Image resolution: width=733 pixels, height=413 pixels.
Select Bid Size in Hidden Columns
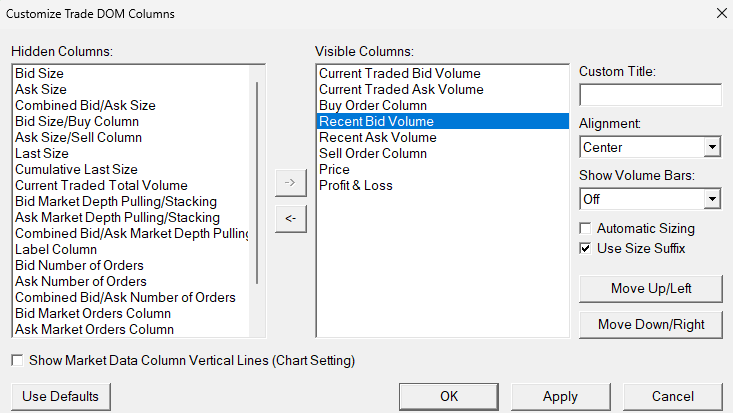(40, 74)
